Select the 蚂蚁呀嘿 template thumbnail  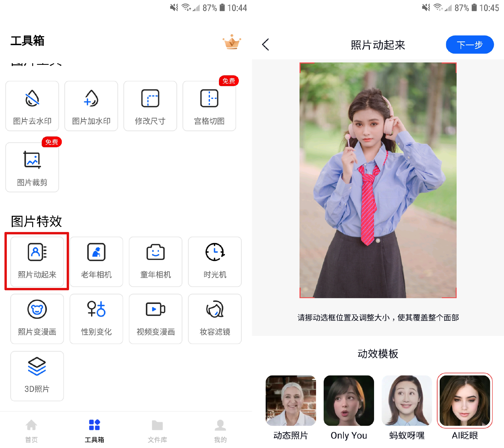pos(407,400)
